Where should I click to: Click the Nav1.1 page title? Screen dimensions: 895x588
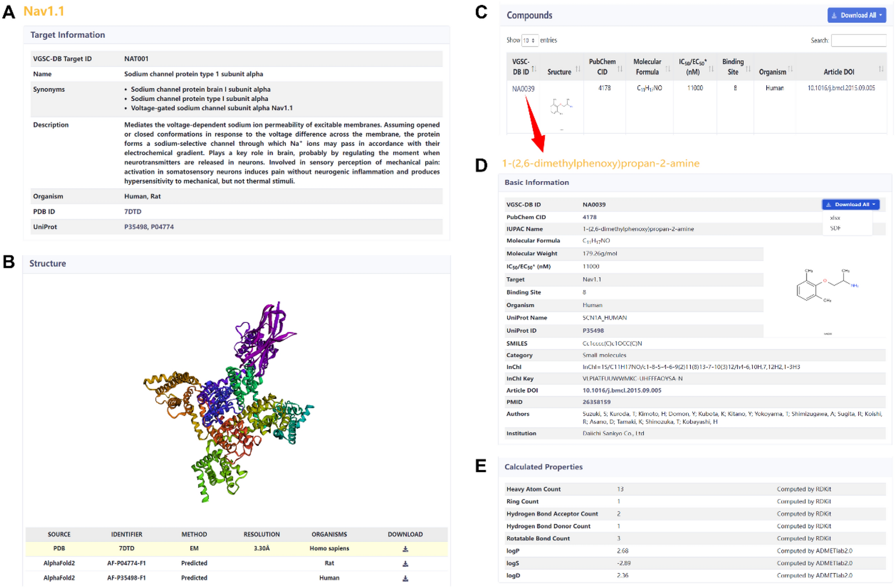(x=44, y=11)
